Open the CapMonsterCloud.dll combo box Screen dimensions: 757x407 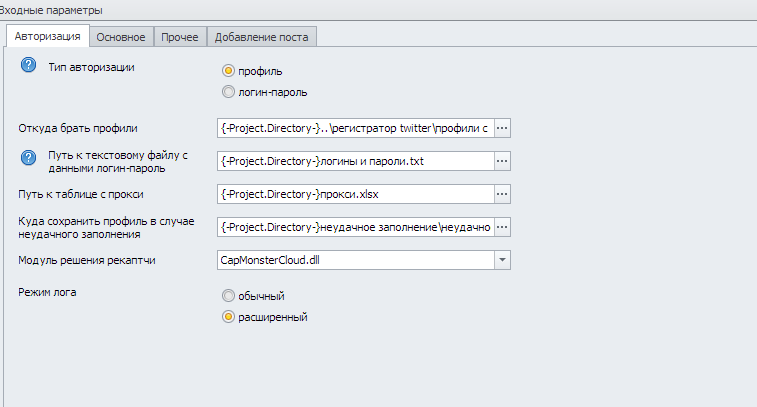pyautogui.click(x=355, y=260)
